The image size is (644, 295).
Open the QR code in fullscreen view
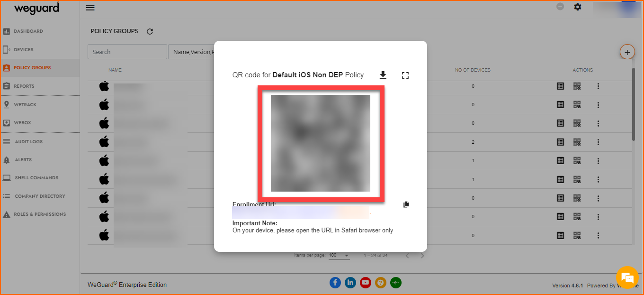[x=405, y=75]
